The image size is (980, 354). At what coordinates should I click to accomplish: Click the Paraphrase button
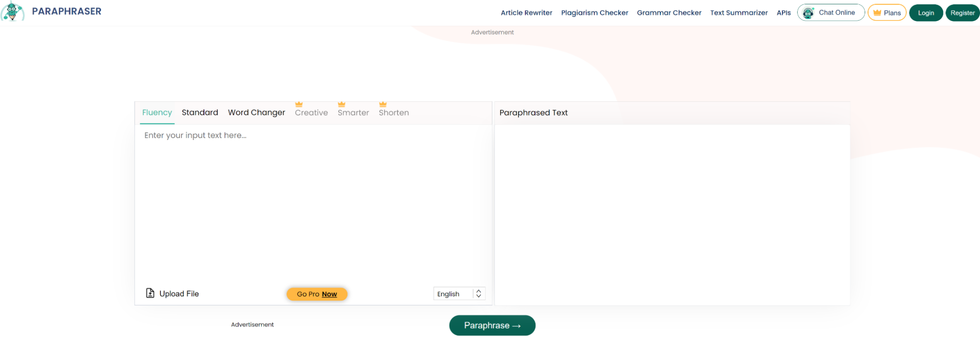pos(492,326)
